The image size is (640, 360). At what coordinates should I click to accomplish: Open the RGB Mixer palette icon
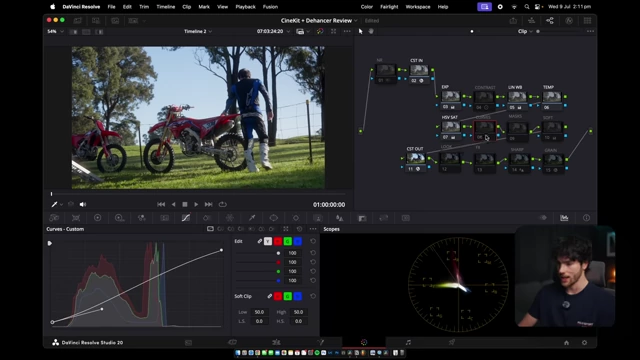[142, 218]
